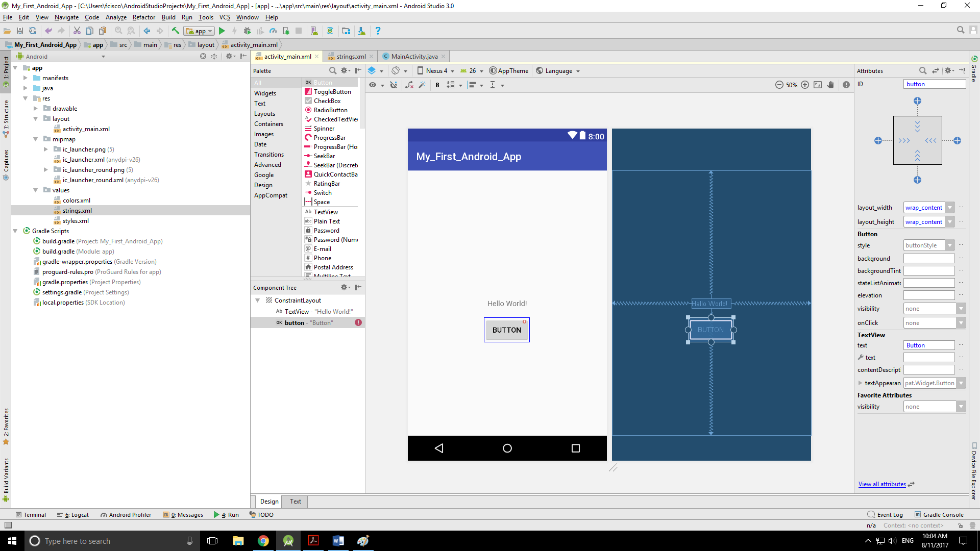Run the app with the green play button
The image size is (980, 551).
click(x=222, y=31)
